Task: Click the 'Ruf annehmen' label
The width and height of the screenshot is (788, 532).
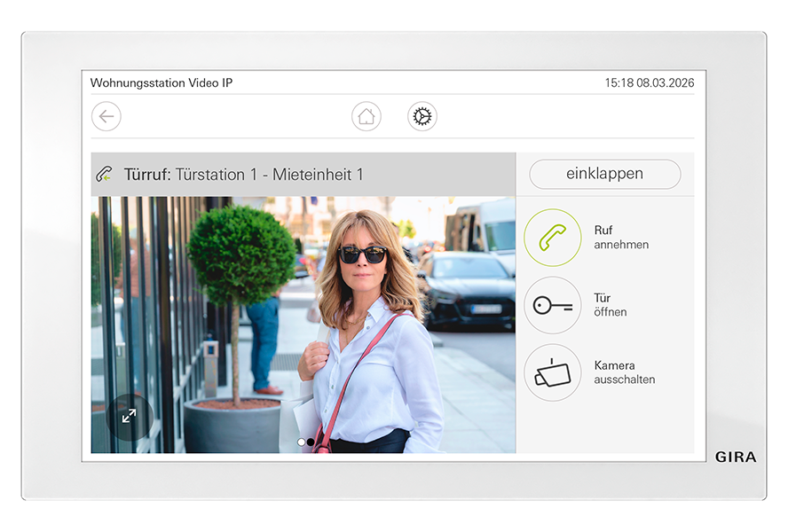Action: pos(620,238)
